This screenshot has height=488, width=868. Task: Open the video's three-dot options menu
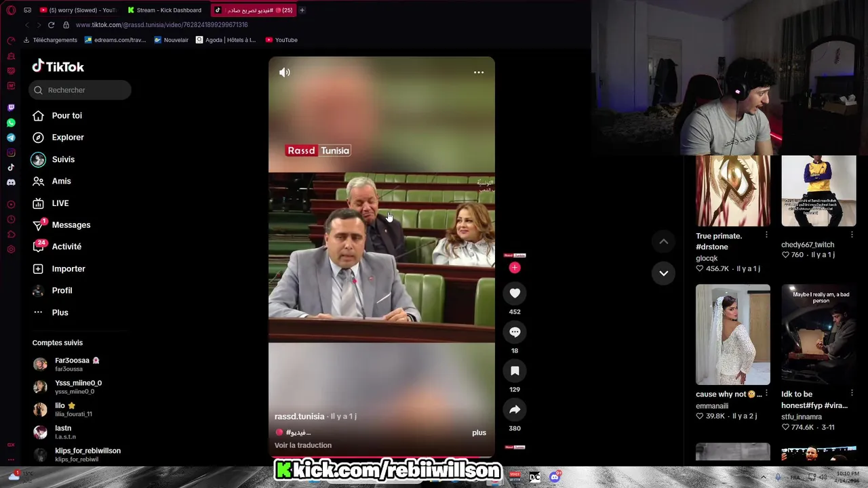tap(479, 73)
